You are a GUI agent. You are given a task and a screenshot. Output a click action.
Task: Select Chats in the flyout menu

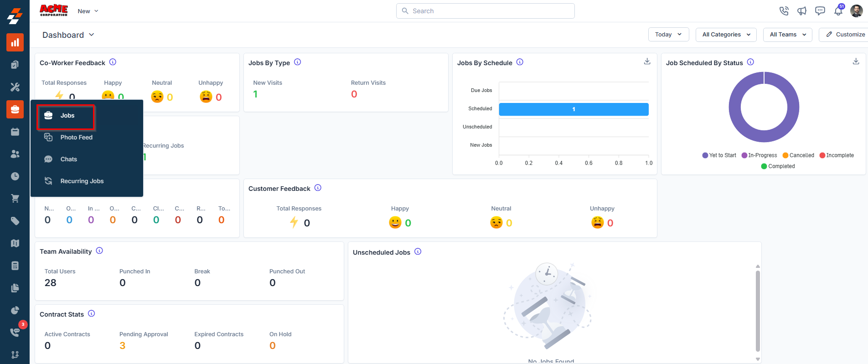coord(87,159)
